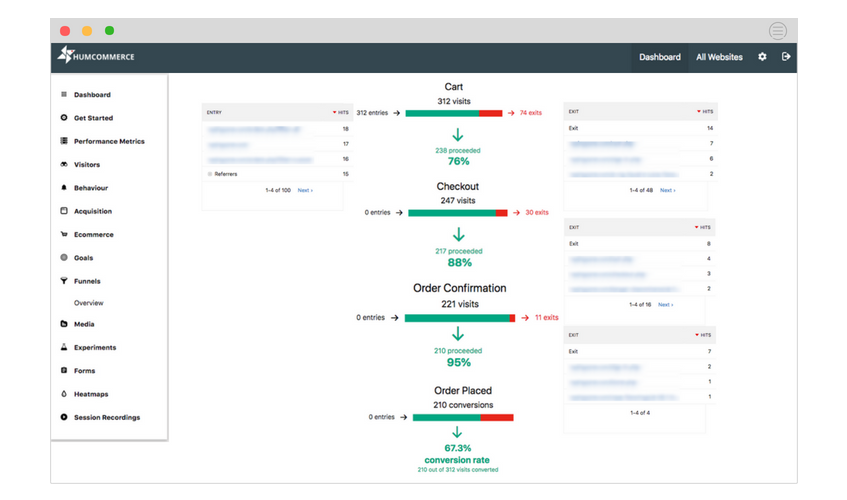847x500 pixels.
Task: Click Exit row with 14 hits
Action: [x=641, y=128]
